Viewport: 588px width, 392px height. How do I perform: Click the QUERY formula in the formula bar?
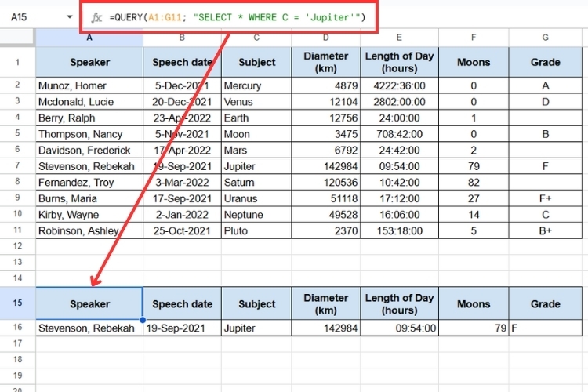pos(237,17)
